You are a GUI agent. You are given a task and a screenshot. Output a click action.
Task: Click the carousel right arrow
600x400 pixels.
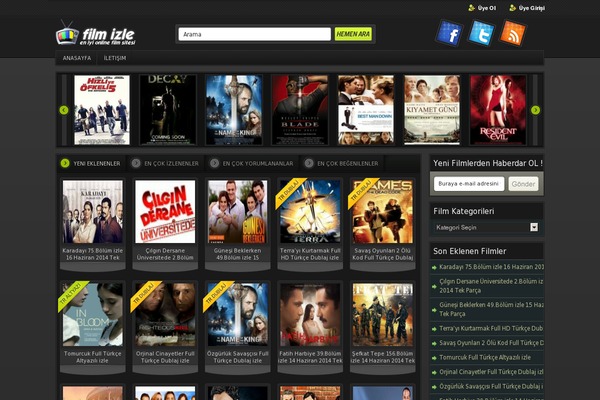click(x=535, y=110)
